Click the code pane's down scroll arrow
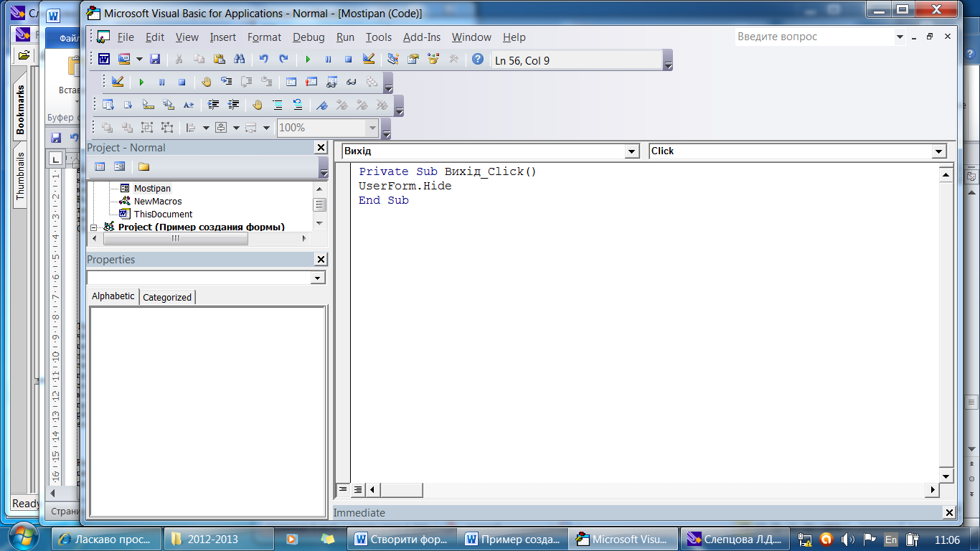This screenshot has width=980, height=551. 946,476
